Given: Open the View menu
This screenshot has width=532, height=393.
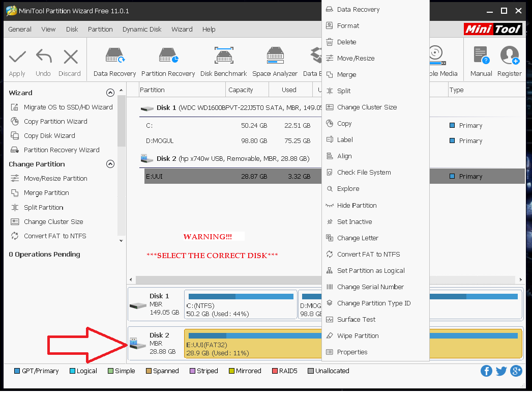Looking at the screenshot, I should (x=48, y=29).
